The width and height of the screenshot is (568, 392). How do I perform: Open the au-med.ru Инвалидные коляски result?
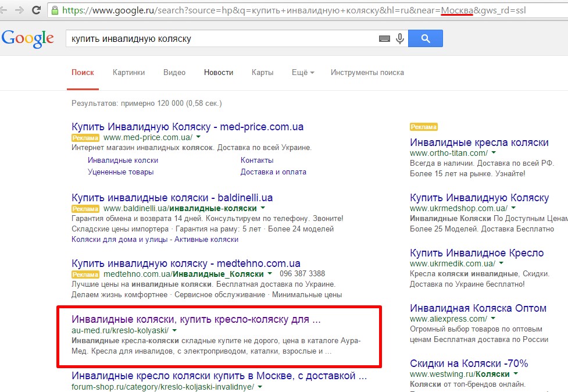[195, 319]
